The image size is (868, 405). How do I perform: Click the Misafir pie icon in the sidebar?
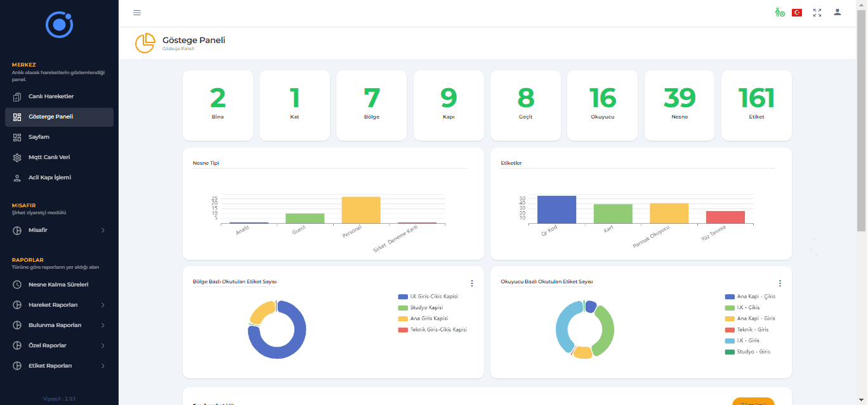tap(17, 230)
